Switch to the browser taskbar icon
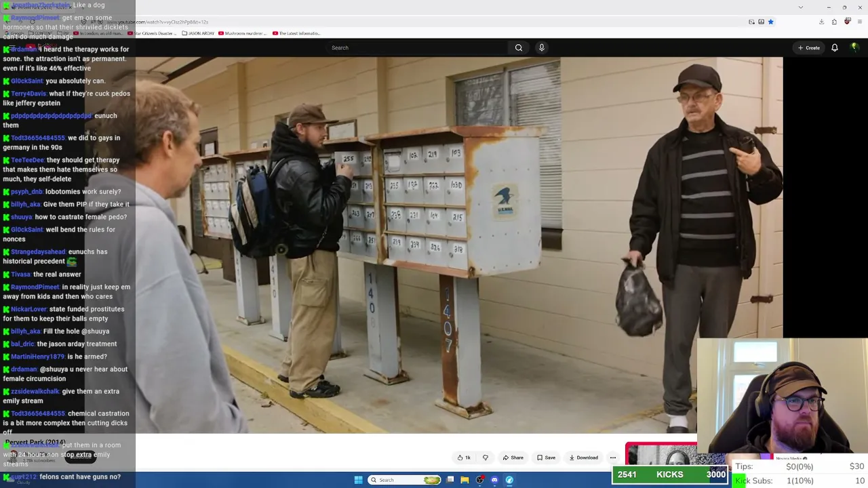Screen dimensions: 868x488 (509, 480)
